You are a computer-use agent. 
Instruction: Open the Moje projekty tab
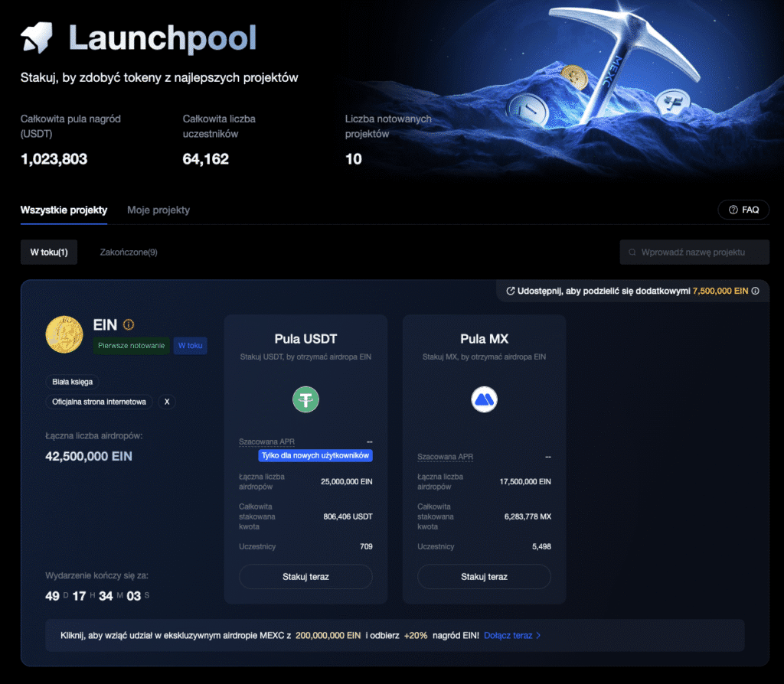click(158, 210)
